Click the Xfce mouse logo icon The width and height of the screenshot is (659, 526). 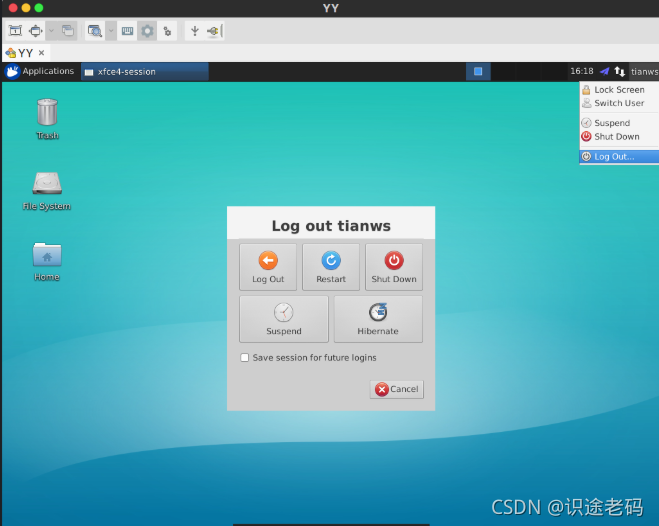coord(12,71)
